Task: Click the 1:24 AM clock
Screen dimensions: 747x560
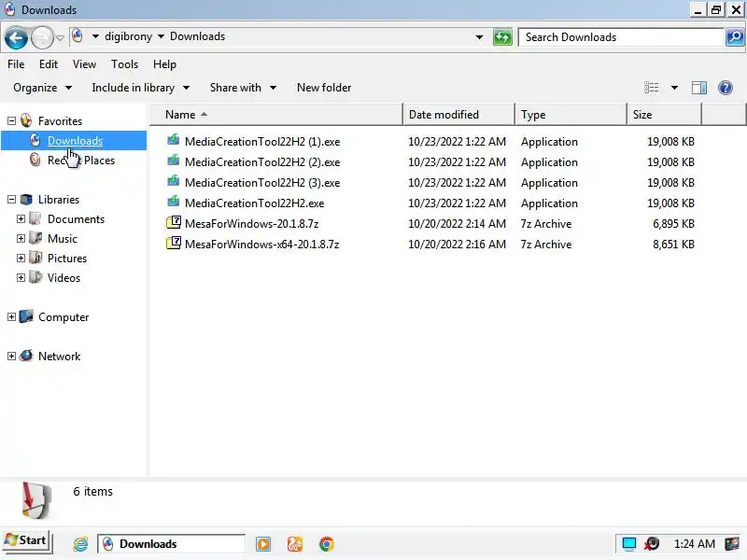Action: tap(694, 544)
